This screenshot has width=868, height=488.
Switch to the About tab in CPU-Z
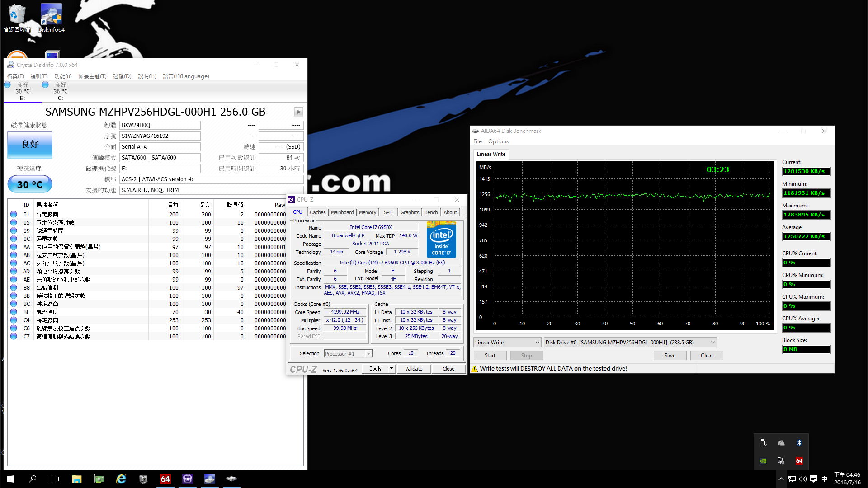click(450, 212)
